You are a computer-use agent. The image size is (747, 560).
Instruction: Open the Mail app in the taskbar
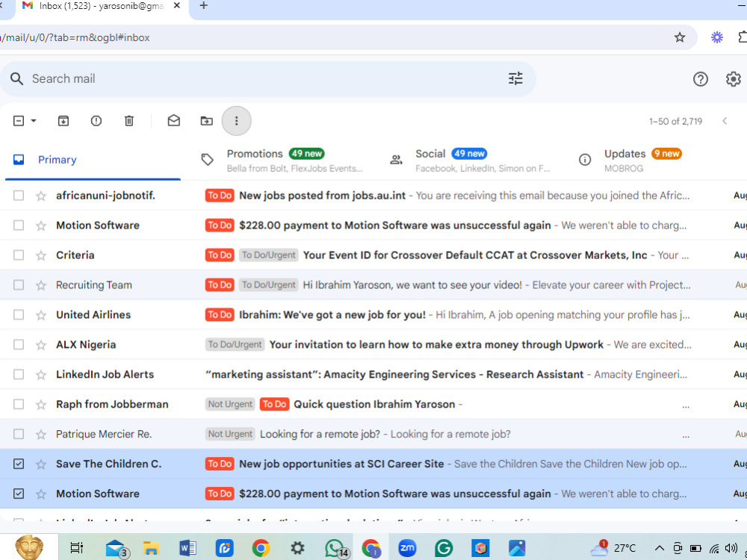click(116, 549)
